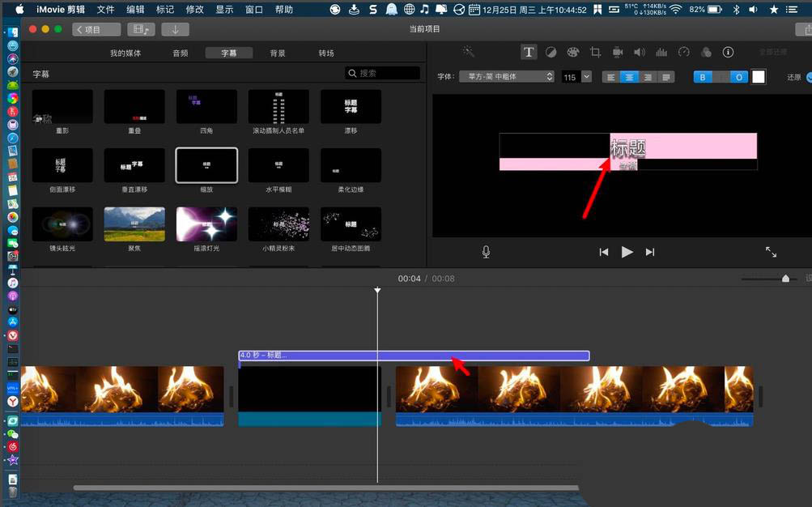The width and height of the screenshot is (812, 507).
Task: Select the black clip in the timeline
Action: (310, 396)
